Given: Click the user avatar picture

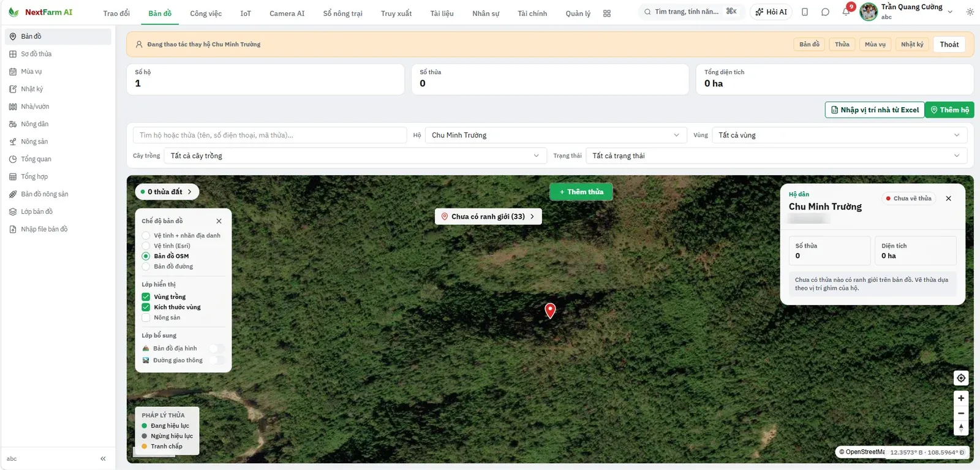Looking at the screenshot, I should click(869, 12).
